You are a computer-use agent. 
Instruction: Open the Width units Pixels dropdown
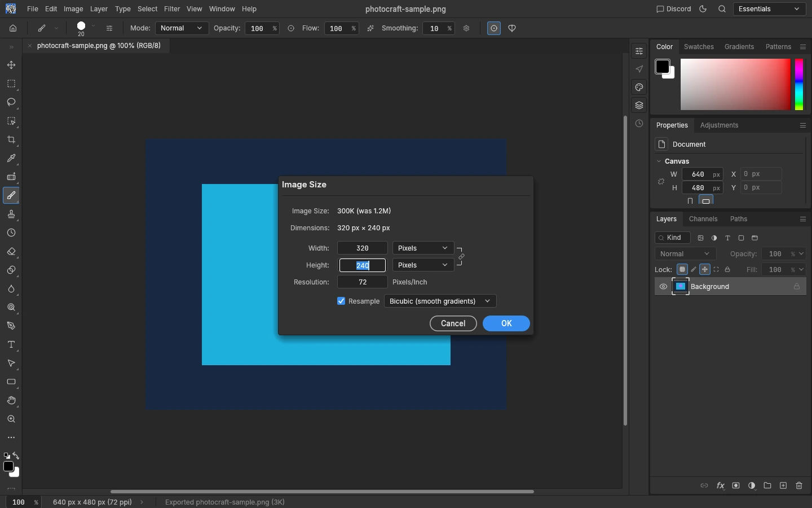click(x=423, y=248)
